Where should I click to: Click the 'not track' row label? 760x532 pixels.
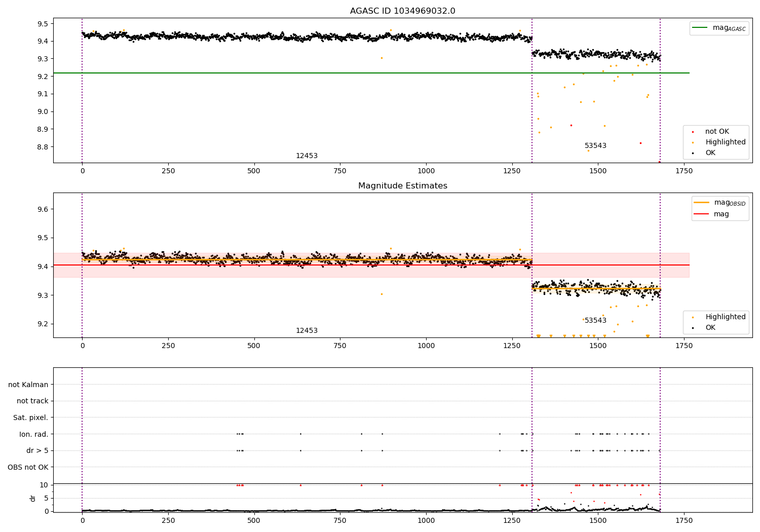(32, 401)
